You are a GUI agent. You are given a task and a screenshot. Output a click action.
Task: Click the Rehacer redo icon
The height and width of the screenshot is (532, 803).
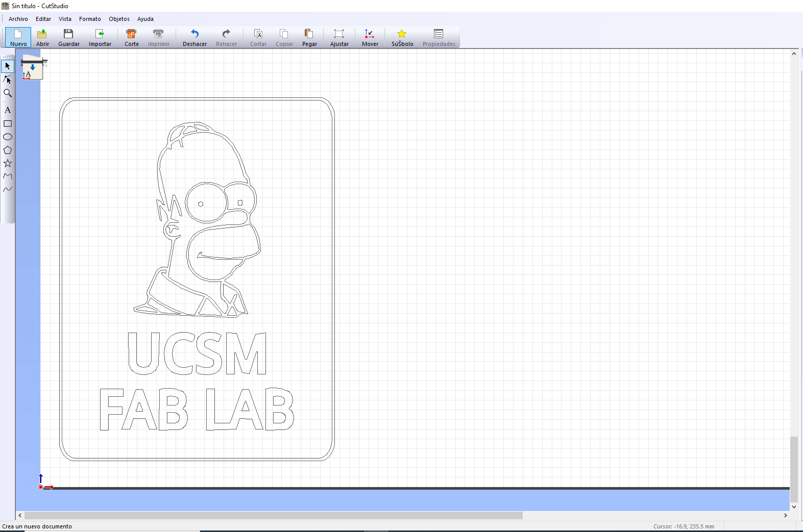tap(226, 38)
